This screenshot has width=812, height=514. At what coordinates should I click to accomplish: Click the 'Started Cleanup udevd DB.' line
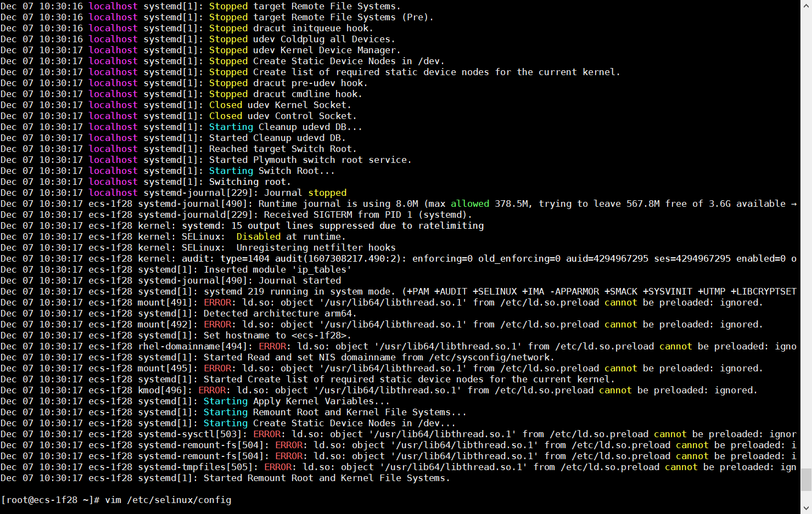tap(173, 138)
